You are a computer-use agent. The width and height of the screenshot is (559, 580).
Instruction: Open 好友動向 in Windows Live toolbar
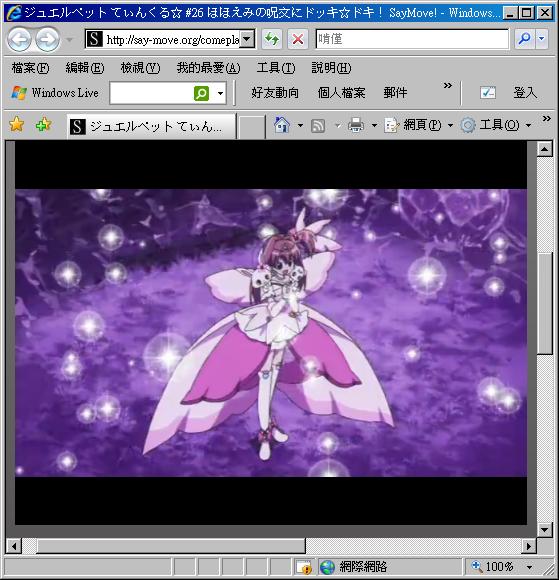click(275, 93)
